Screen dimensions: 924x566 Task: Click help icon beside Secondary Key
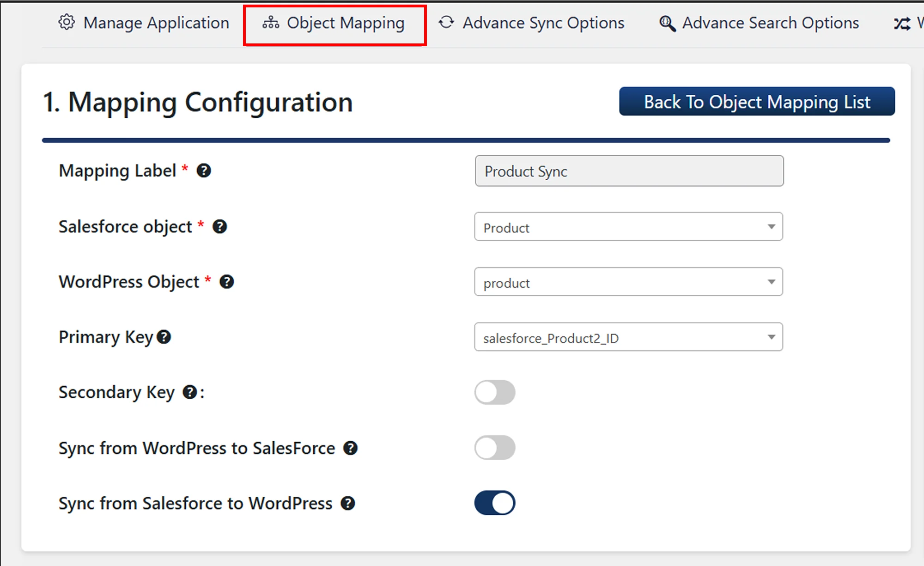[x=190, y=392]
